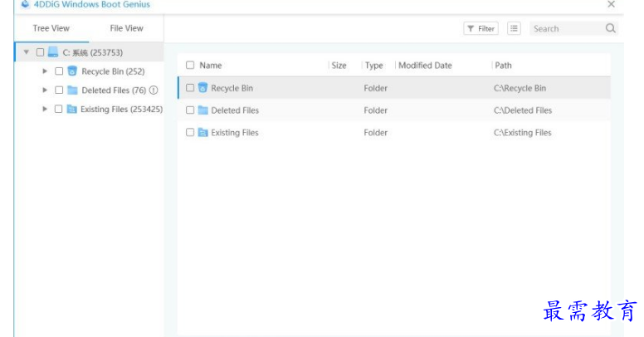Check the Deleted Files (76) tree checkbox
The height and width of the screenshot is (337, 644).
59,90
